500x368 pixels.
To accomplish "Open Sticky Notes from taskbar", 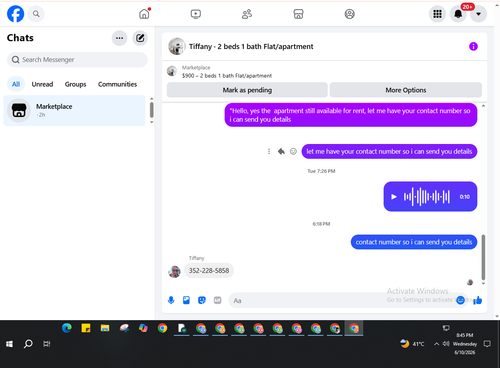I will [86, 328].
